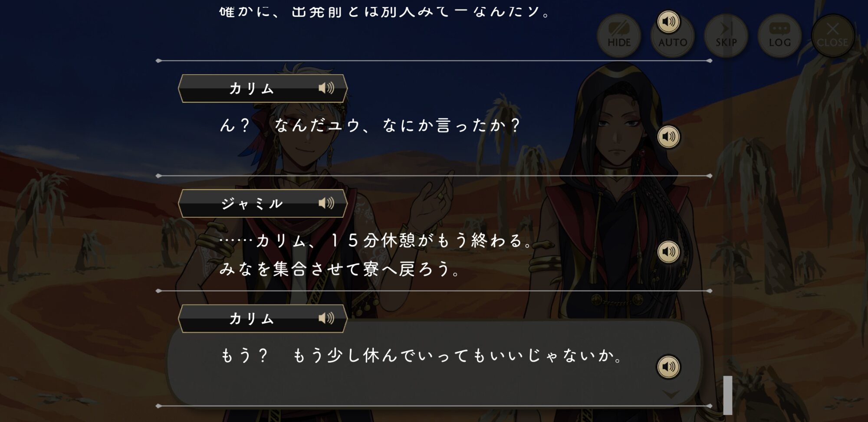Skip the story with SKIP button
The height and width of the screenshot is (422, 868).
pos(726,36)
